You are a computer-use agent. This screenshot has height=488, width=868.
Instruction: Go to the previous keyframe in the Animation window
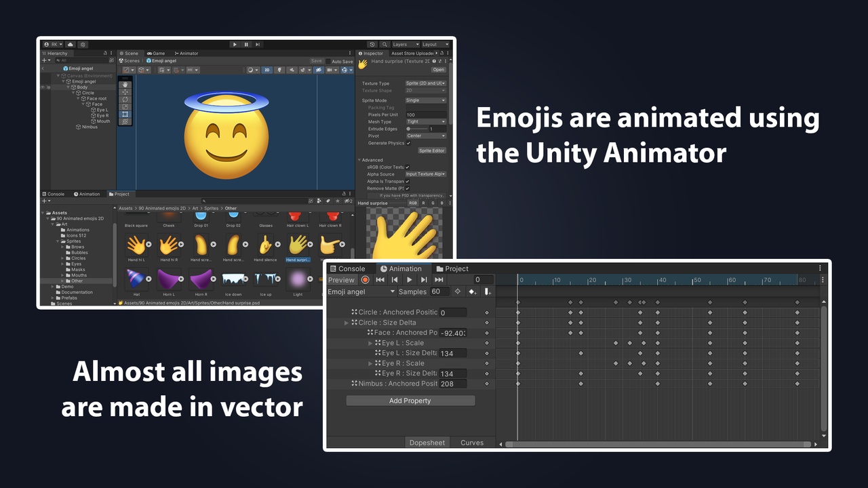click(x=395, y=279)
